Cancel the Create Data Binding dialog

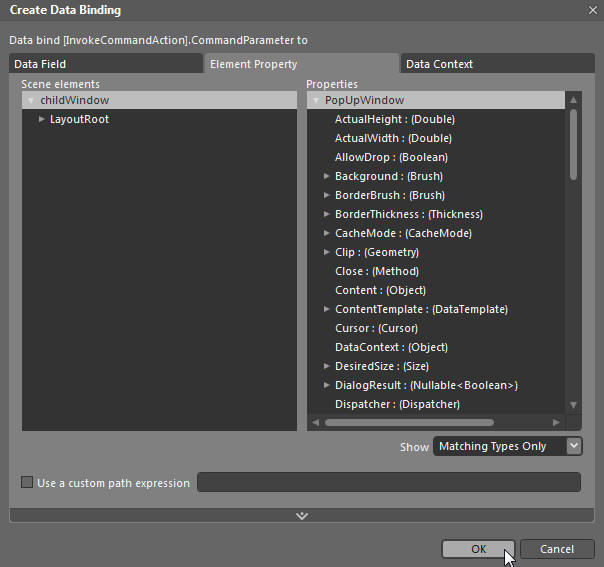coord(557,549)
